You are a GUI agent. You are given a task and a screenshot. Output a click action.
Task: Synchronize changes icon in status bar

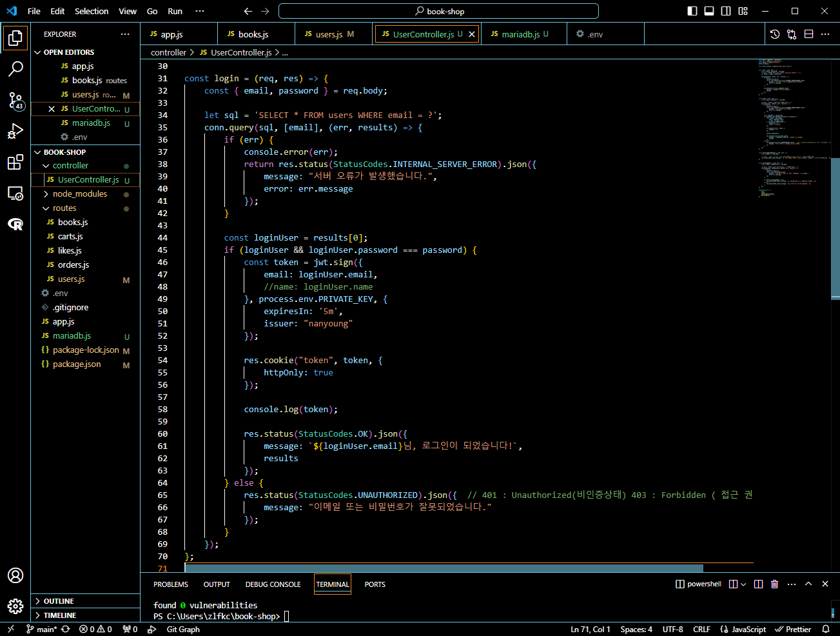[x=66, y=629]
